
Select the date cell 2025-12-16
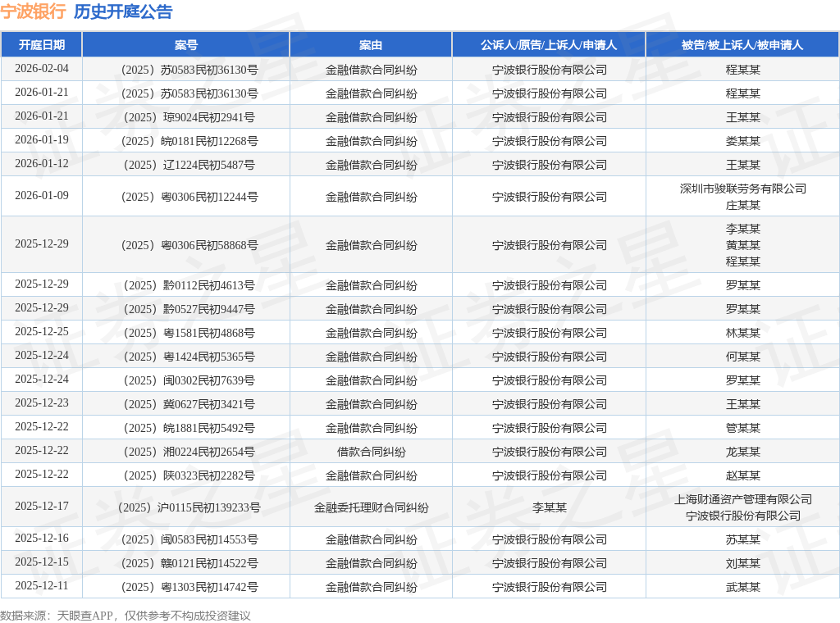[42, 538]
